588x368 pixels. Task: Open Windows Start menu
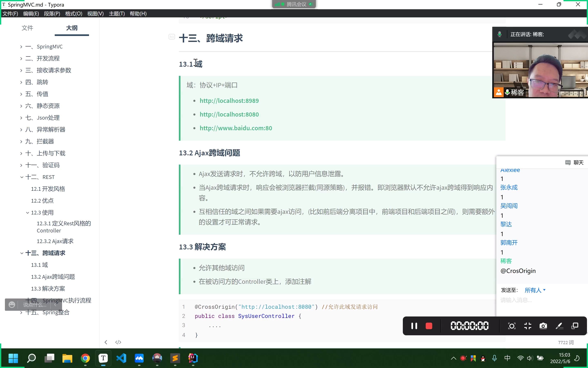(x=13, y=358)
